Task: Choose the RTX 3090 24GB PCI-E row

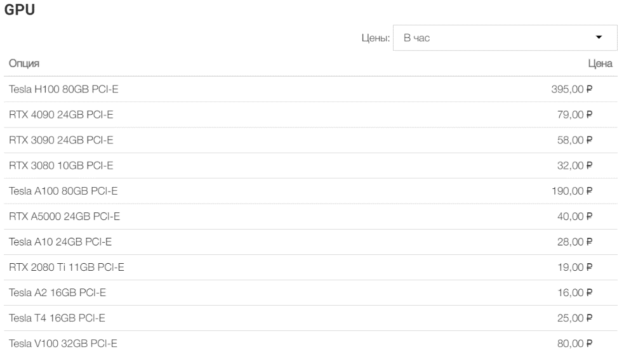Action: 61,140
